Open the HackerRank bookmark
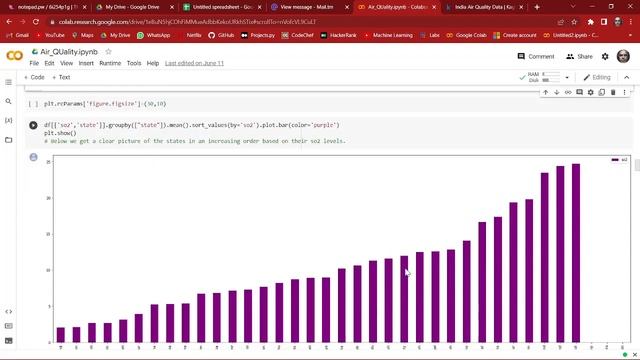The image size is (640, 360). click(x=339, y=35)
